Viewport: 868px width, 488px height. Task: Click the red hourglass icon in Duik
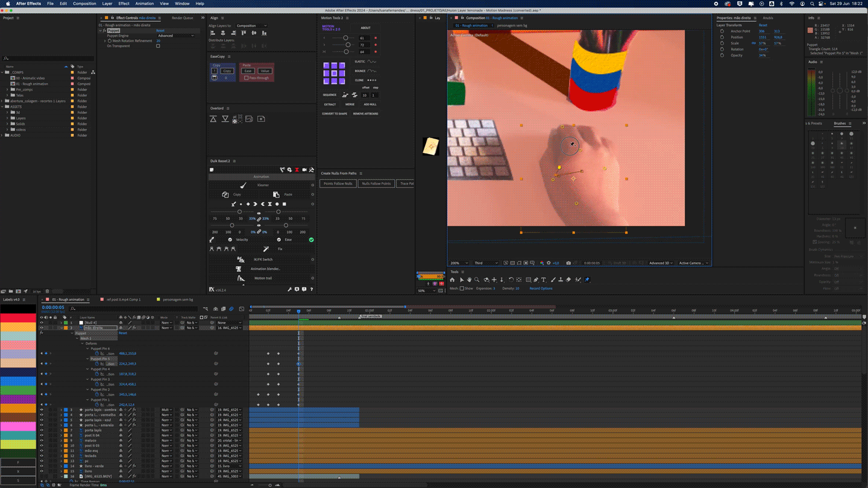[x=297, y=170]
